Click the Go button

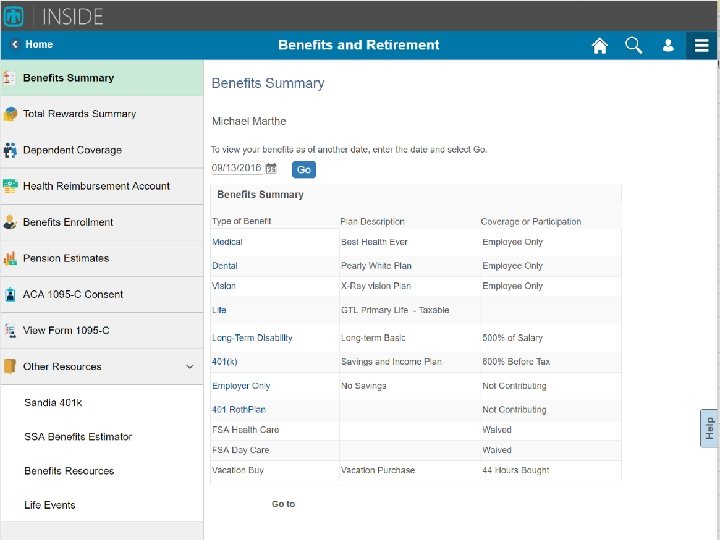304,169
